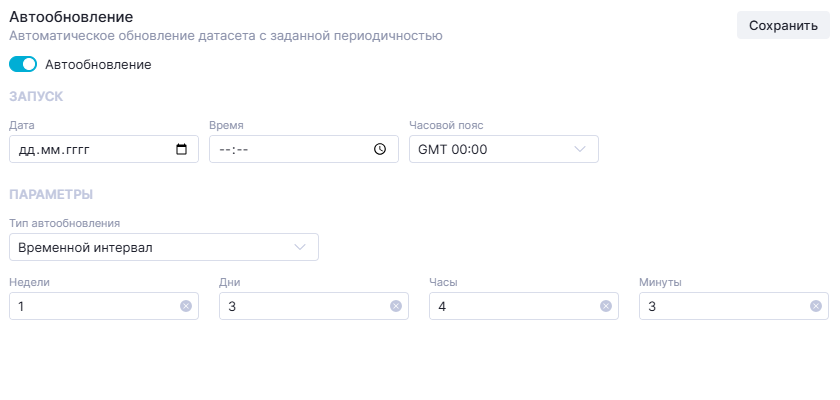This screenshot has width=840, height=400.
Task: Toggle the Автообновление switch off
Action: click(x=23, y=64)
